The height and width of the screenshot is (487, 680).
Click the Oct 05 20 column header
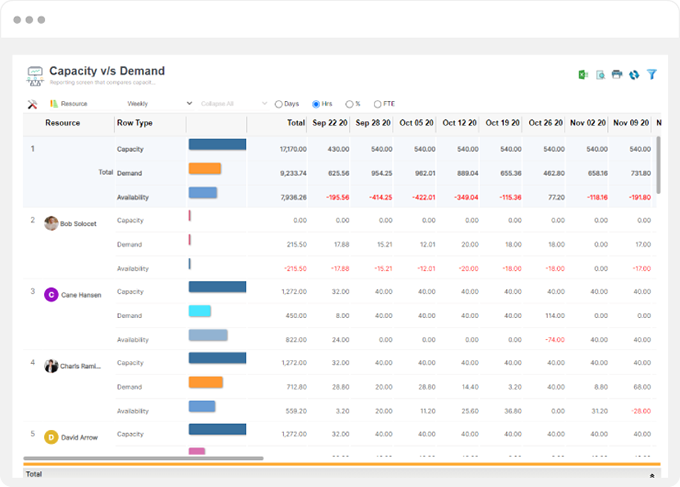[x=416, y=123]
